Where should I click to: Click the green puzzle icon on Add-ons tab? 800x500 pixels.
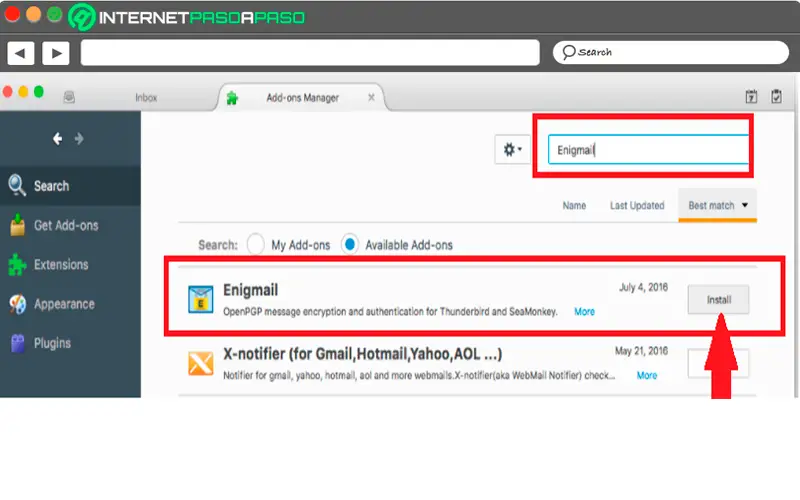tap(232, 97)
